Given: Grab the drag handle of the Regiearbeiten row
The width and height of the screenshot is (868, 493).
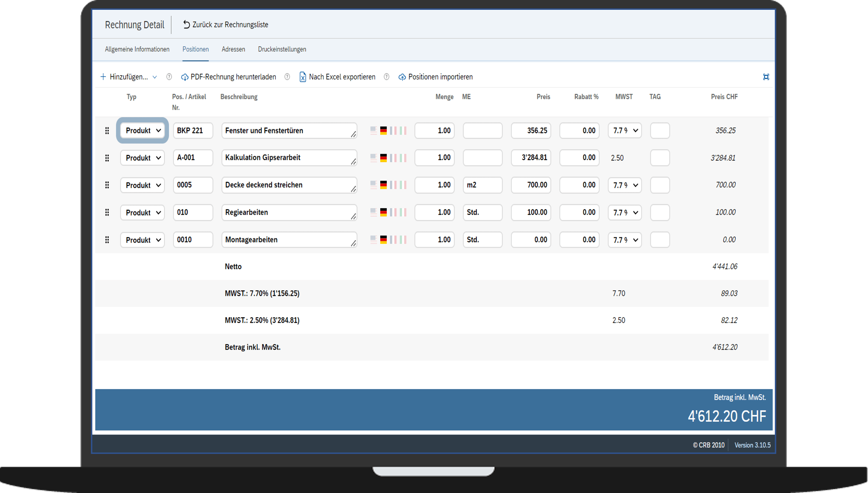Looking at the screenshot, I should point(107,212).
